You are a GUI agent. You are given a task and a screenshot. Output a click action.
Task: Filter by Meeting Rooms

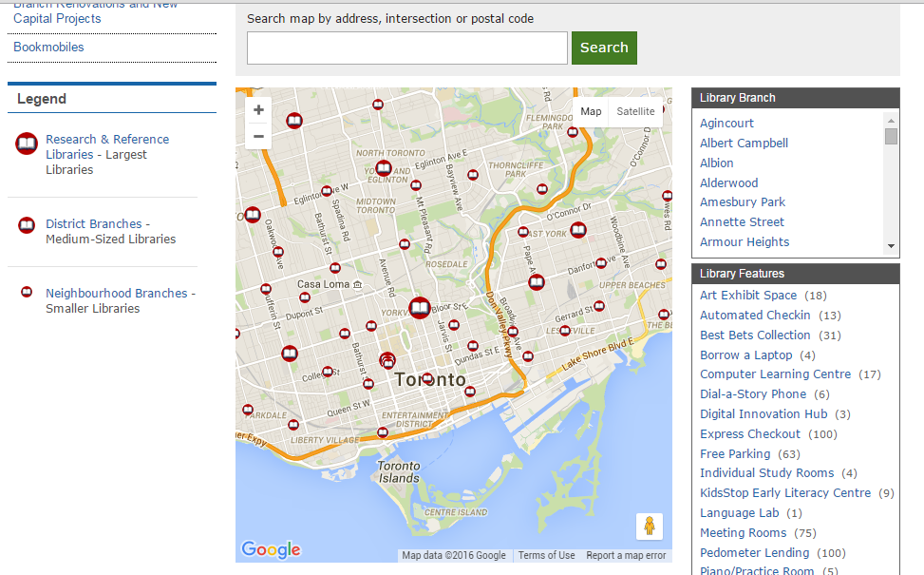coord(743,533)
